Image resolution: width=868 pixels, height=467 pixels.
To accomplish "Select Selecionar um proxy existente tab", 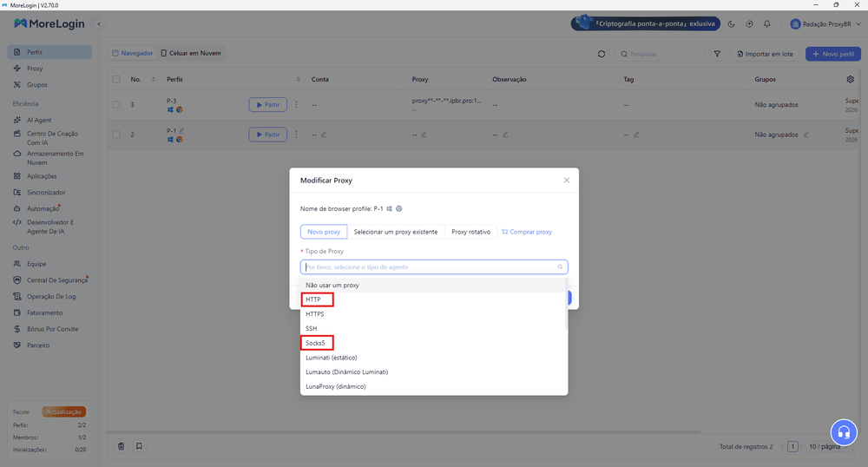I will [x=396, y=232].
